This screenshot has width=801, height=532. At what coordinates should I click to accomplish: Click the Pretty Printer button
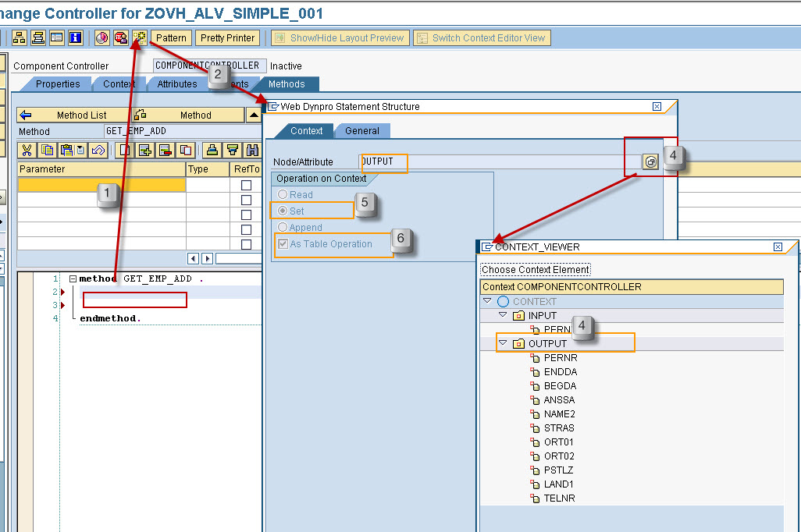click(x=227, y=37)
